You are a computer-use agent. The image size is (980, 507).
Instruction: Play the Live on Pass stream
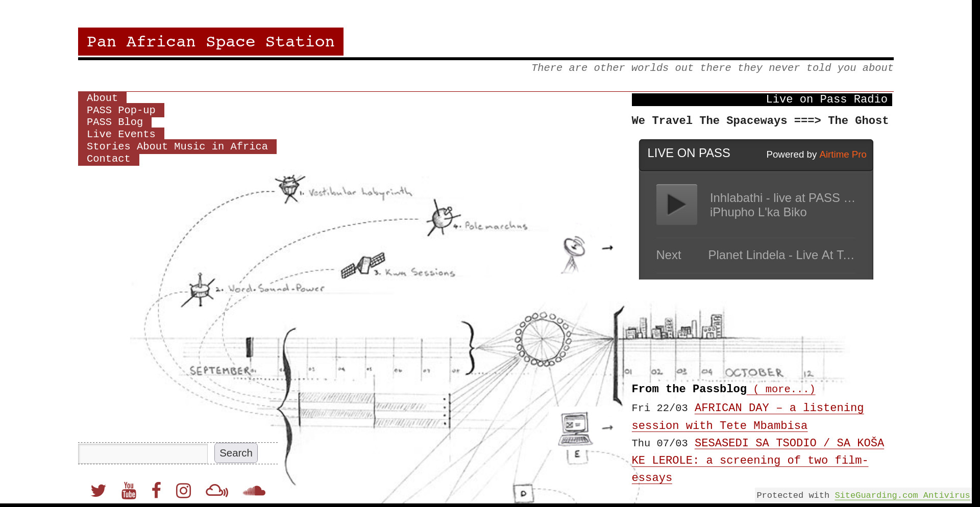pos(676,205)
